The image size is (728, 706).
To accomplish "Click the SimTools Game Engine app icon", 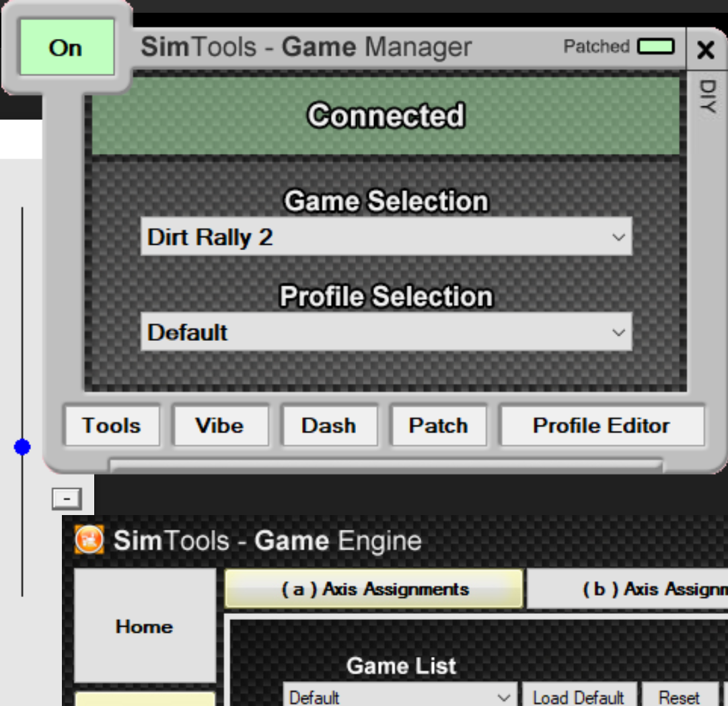I will tap(89, 540).
